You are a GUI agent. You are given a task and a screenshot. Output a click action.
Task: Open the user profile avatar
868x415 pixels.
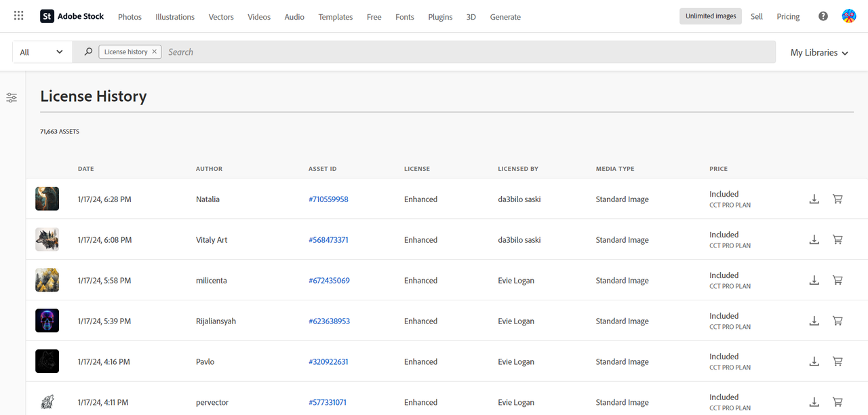[x=849, y=16]
